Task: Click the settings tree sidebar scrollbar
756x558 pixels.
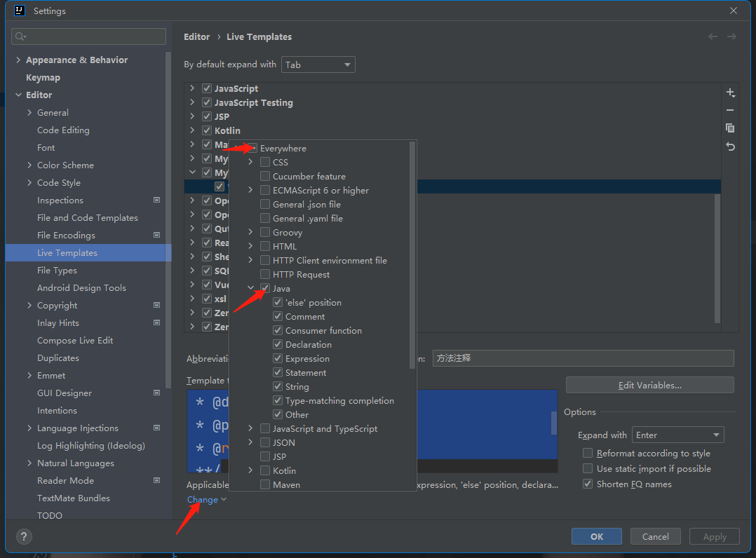Action: tap(168, 219)
